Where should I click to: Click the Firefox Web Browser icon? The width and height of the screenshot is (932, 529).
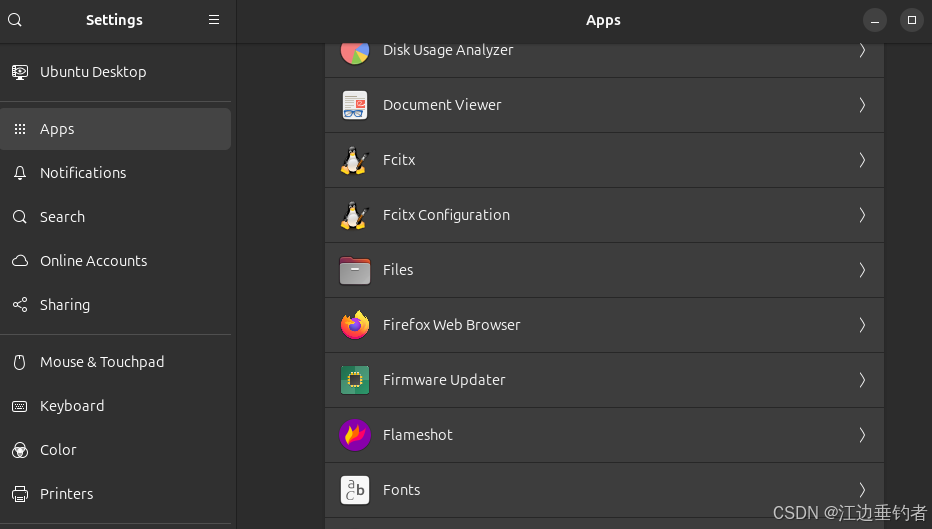(x=355, y=325)
